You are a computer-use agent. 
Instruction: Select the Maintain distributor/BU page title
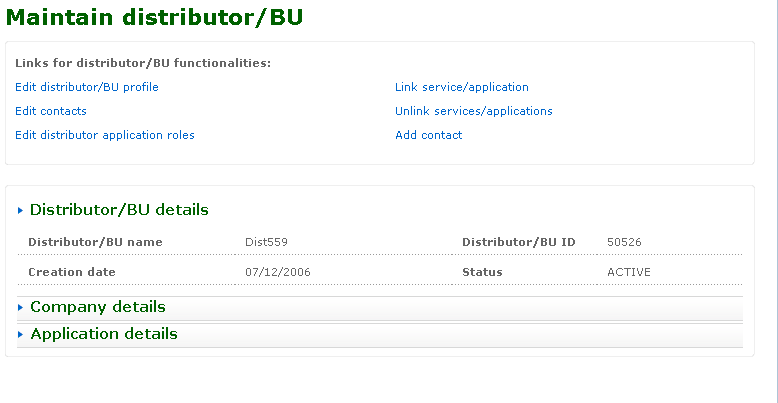pos(154,17)
